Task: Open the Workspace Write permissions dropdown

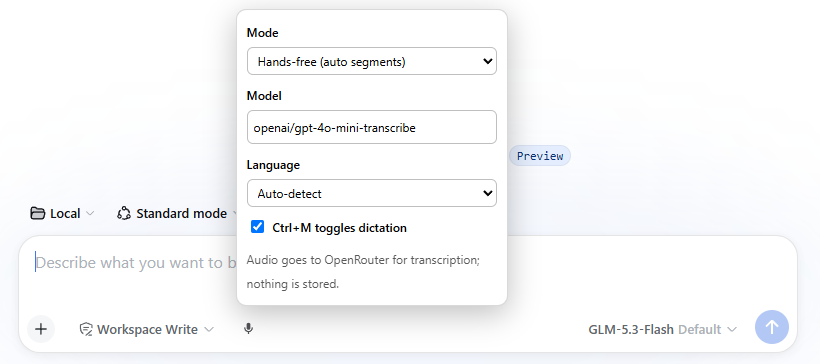Action: tap(147, 329)
